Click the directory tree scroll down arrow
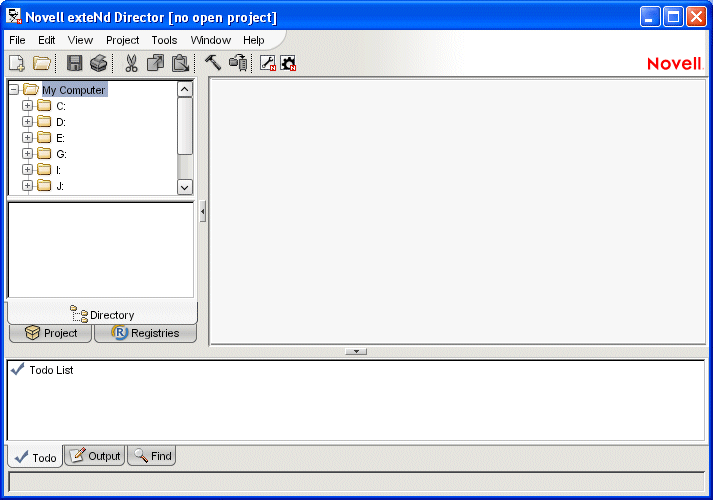 pos(185,187)
